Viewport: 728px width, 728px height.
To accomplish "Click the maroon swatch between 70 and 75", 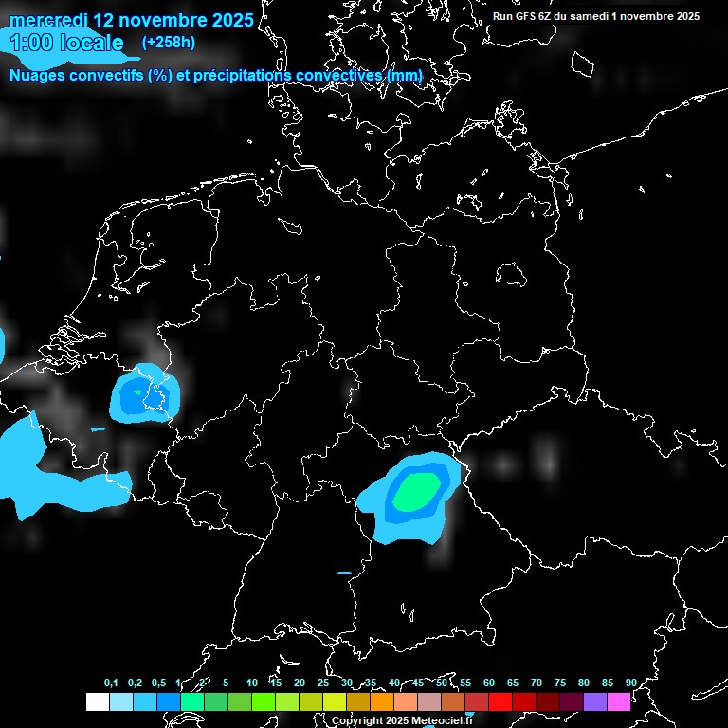I will pyautogui.click(x=547, y=701).
